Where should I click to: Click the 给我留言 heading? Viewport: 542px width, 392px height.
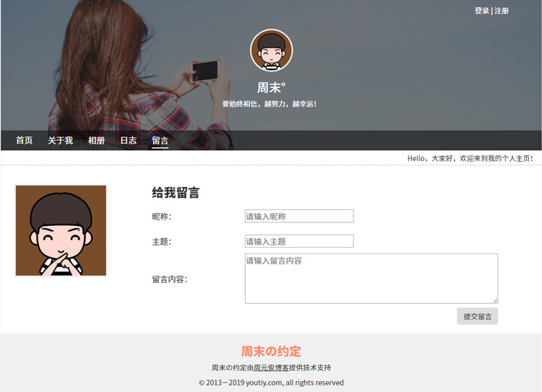tap(176, 192)
